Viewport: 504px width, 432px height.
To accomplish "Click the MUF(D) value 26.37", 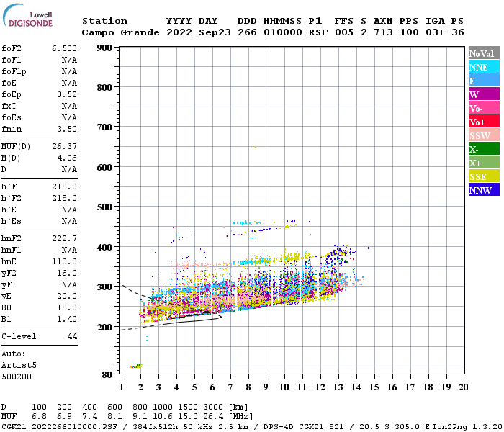I will click(64, 147).
